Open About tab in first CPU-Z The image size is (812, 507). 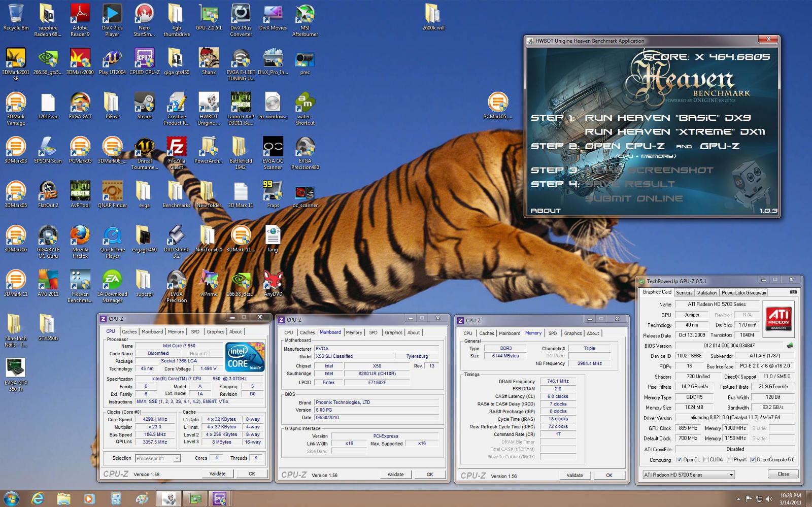click(235, 331)
